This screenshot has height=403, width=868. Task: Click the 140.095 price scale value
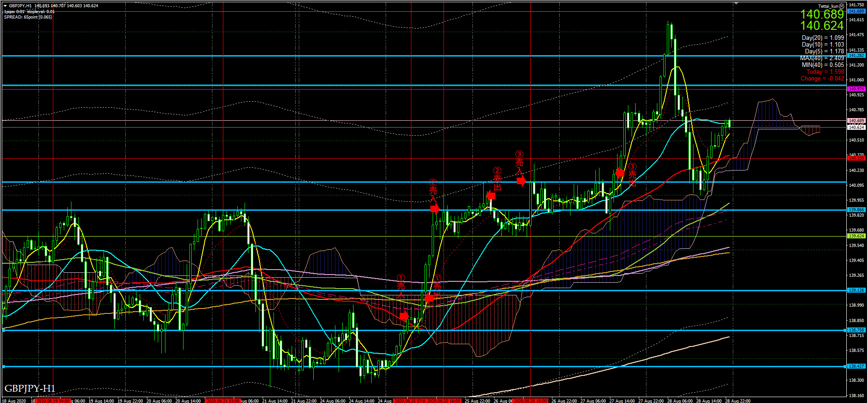coord(856,185)
